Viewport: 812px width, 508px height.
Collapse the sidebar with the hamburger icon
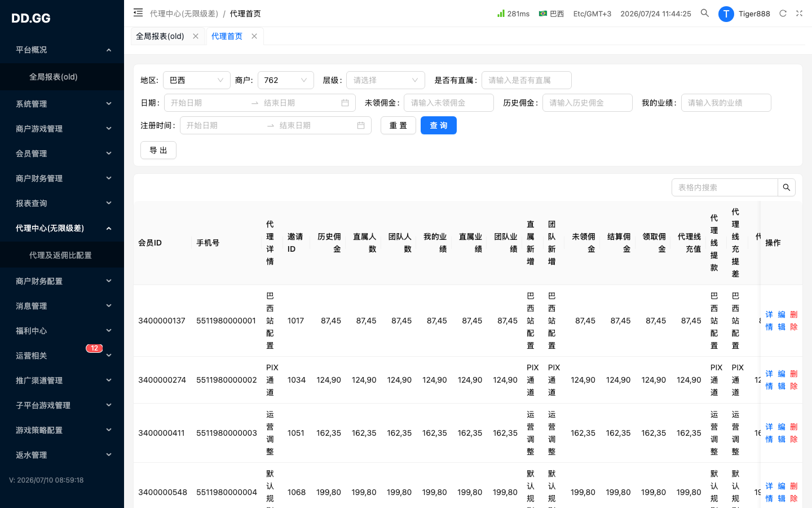138,12
